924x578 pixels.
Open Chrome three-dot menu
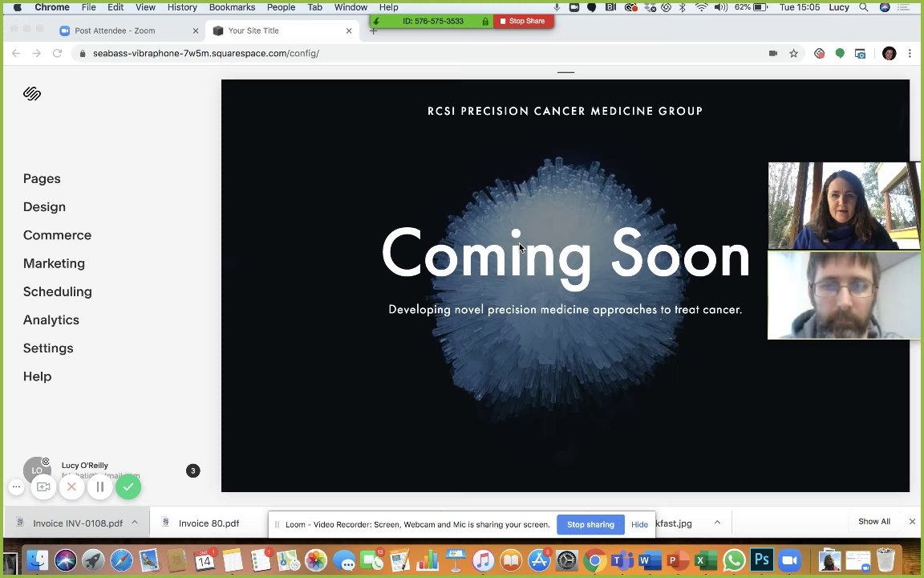(910, 53)
